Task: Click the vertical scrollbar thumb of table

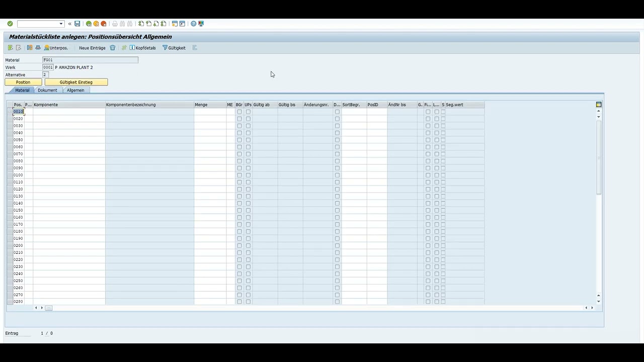Action: tap(599, 157)
